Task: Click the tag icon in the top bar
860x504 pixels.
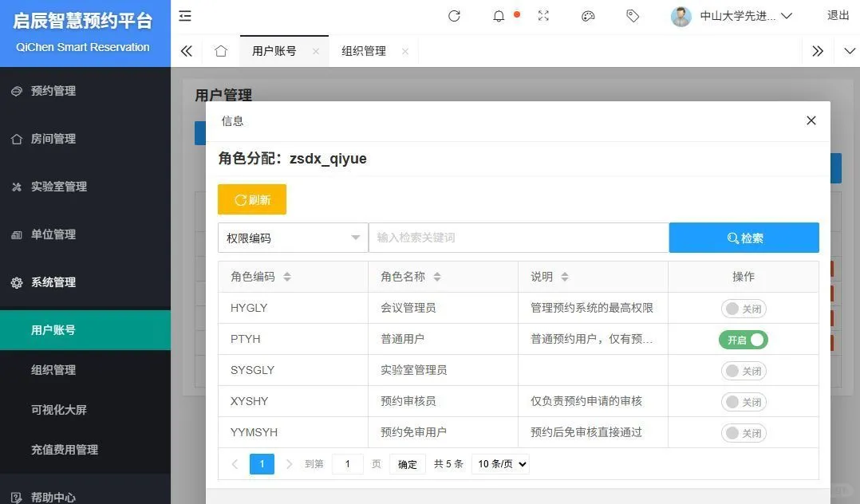Action: pyautogui.click(x=632, y=16)
